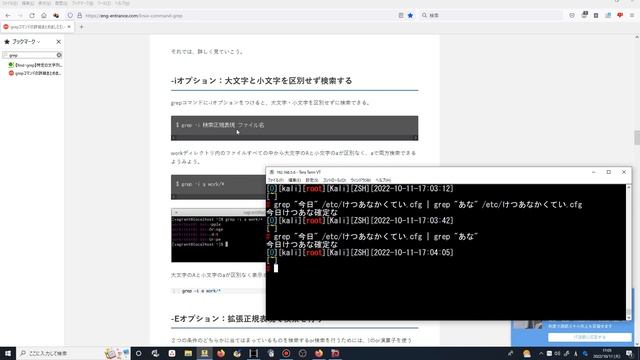Open Tera Term 設定 menu

click(x=312, y=180)
